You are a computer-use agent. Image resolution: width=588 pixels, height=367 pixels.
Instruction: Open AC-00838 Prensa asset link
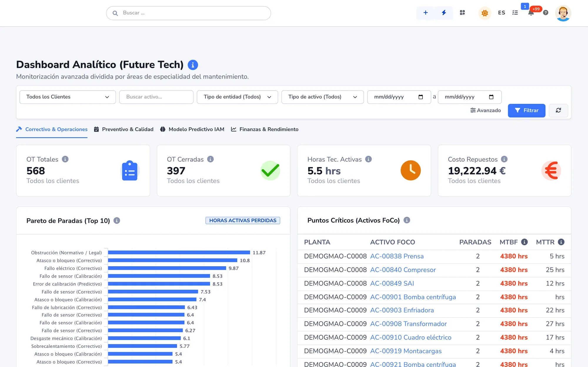point(397,256)
